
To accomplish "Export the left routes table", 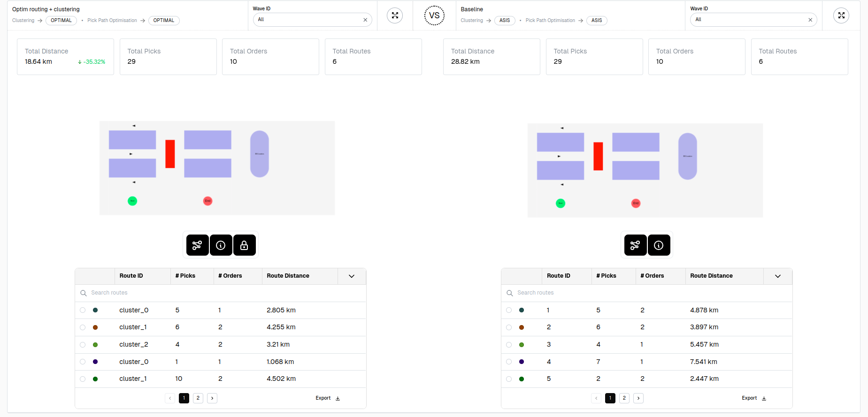I will click(327, 398).
